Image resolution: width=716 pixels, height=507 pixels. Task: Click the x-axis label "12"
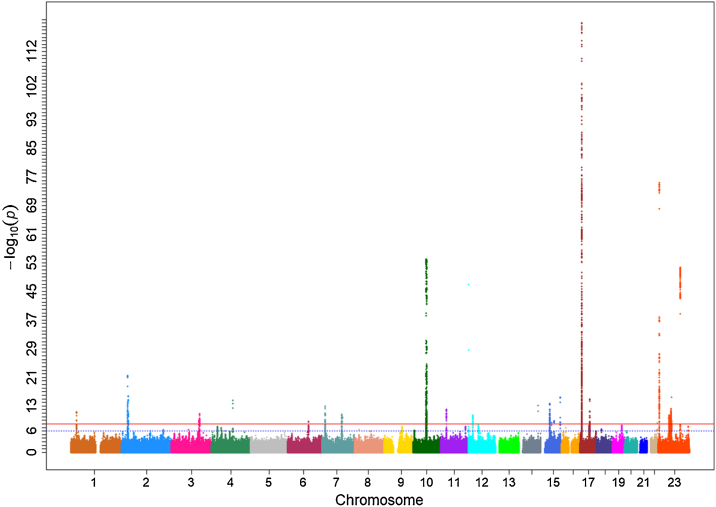click(x=482, y=482)
